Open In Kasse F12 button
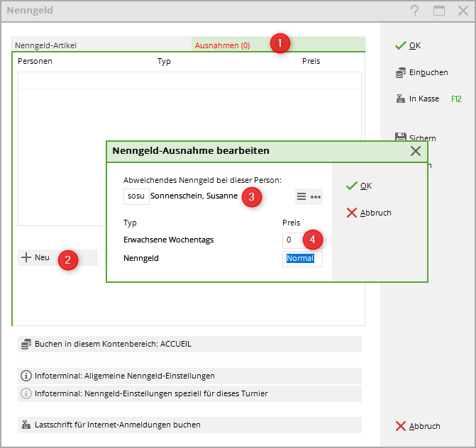Image resolution: width=476 pixels, height=448 pixels. (428, 99)
